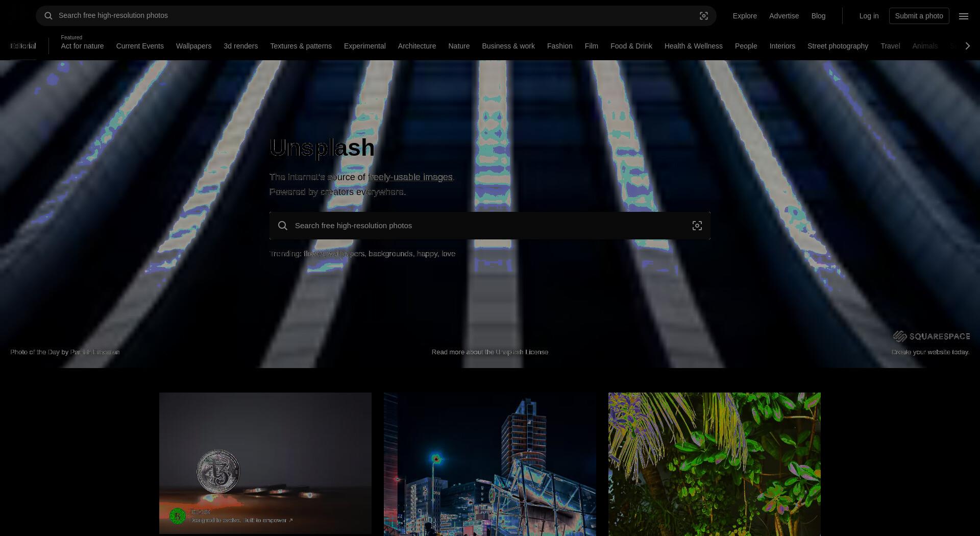Open the Act for nature topic
Screen dimensions: 980x536
coord(82,46)
